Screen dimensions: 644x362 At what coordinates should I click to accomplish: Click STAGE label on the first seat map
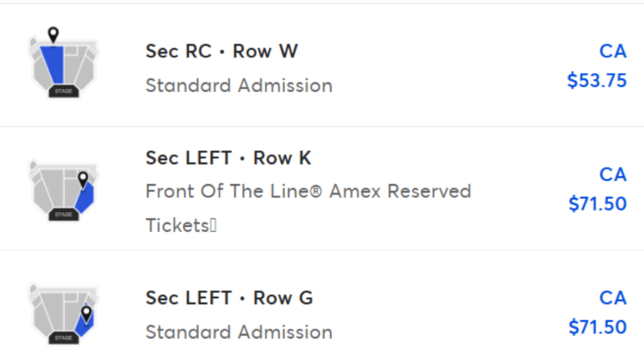[64, 91]
